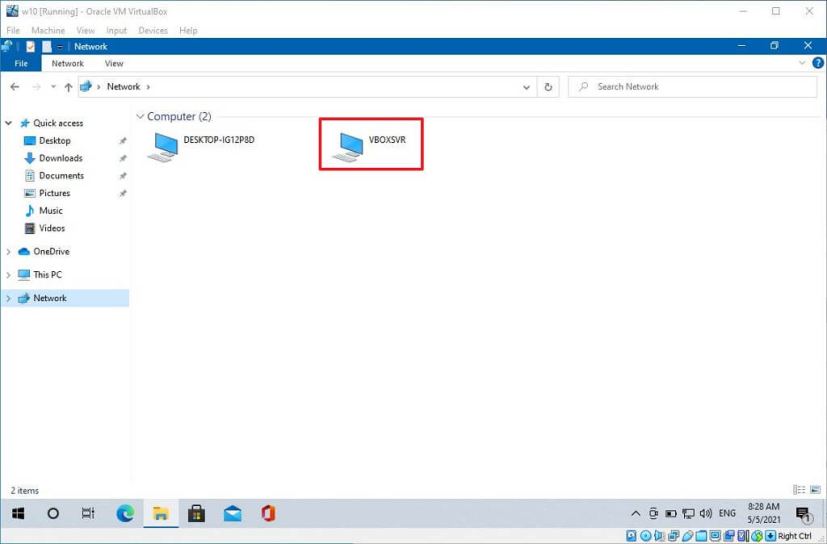Open the clock showing 8:28 AM

pyautogui.click(x=763, y=513)
